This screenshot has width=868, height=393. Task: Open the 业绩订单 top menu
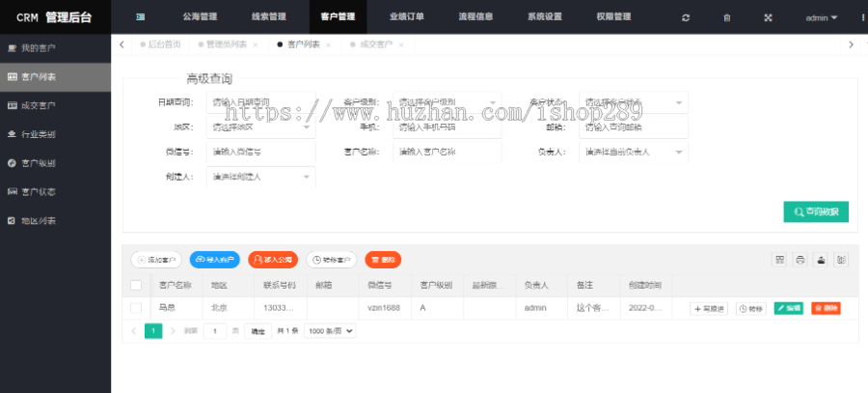(406, 17)
